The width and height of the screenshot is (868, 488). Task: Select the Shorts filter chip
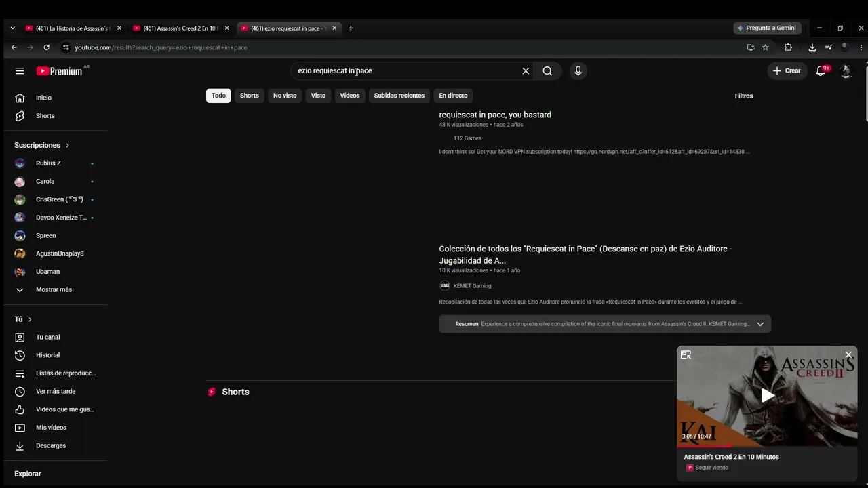(x=250, y=96)
